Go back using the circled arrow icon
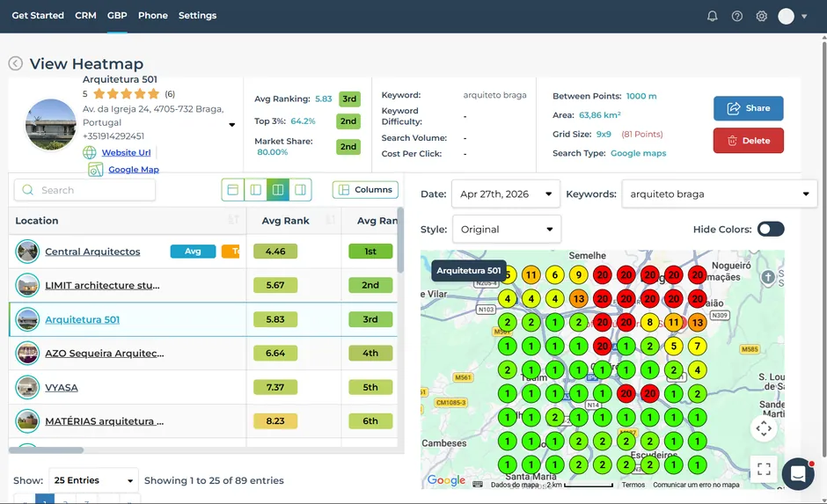The height and width of the screenshot is (504, 827). [15, 63]
